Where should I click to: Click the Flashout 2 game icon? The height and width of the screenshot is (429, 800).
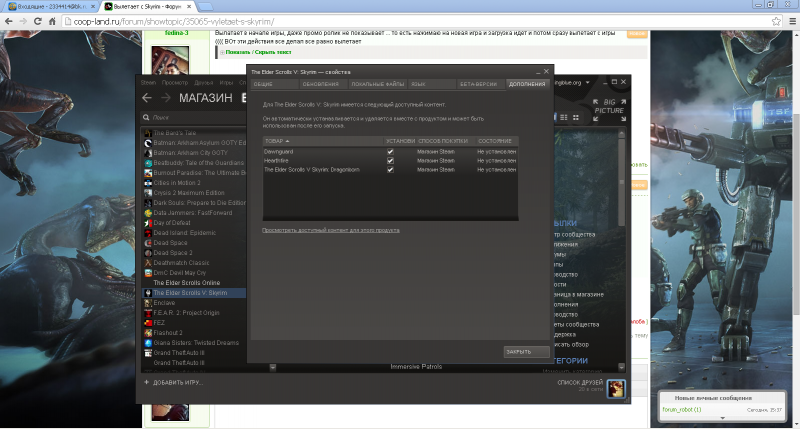[148, 333]
